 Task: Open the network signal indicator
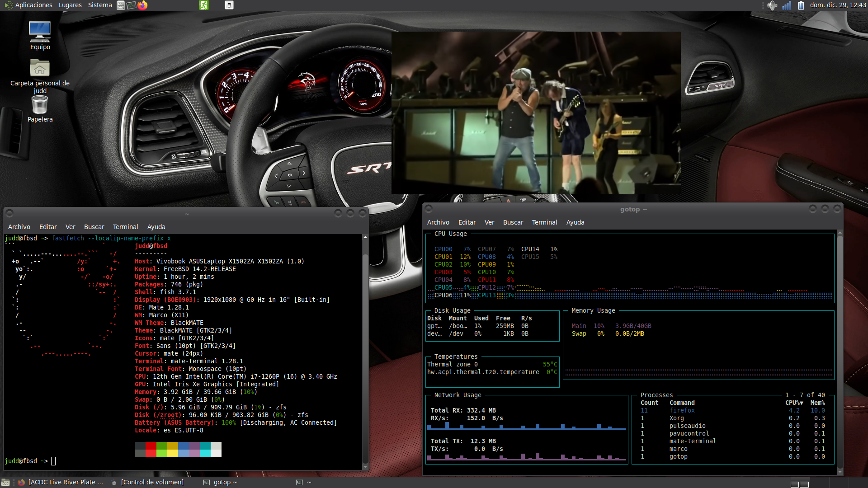pos(787,5)
